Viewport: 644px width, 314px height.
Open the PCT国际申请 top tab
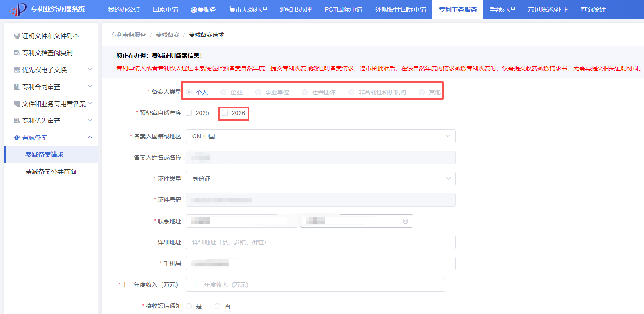343,9
